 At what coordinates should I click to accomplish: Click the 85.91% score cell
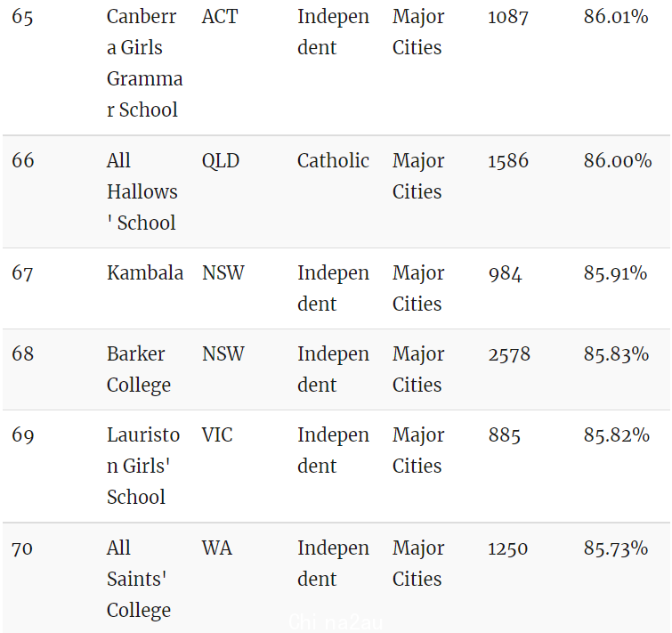pyautogui.click(x=615, y=273)
